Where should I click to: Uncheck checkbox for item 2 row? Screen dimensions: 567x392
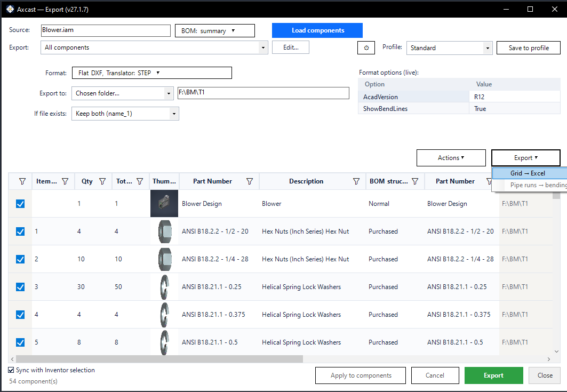[20, 259]
